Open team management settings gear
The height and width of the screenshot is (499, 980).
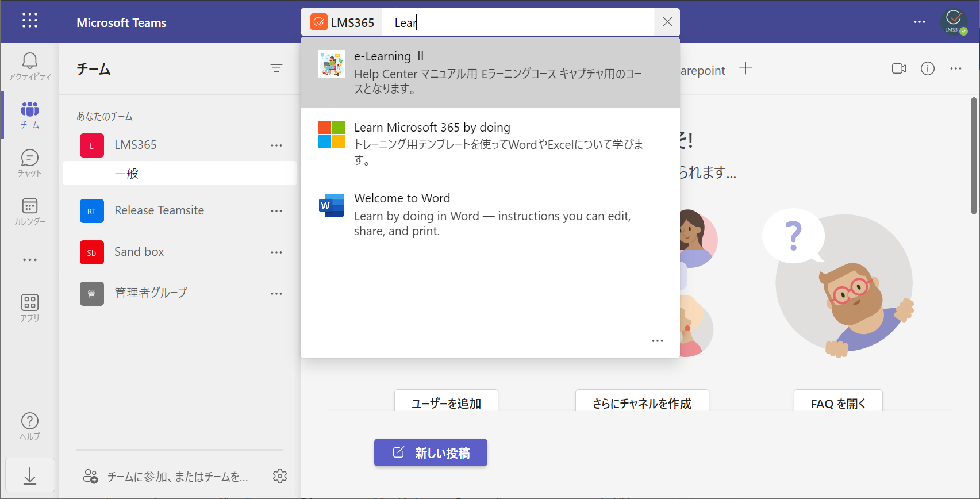(280, 476)
